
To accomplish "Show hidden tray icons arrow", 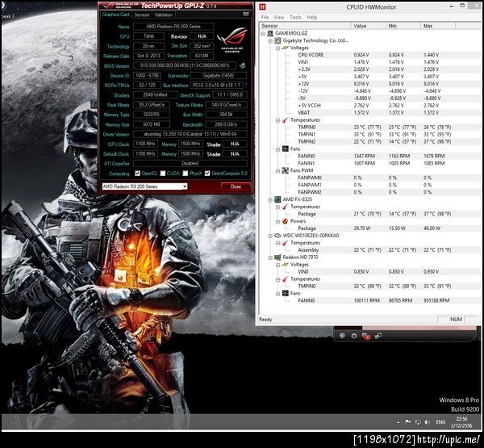I will pyautogui.click(x=398, y=422).
